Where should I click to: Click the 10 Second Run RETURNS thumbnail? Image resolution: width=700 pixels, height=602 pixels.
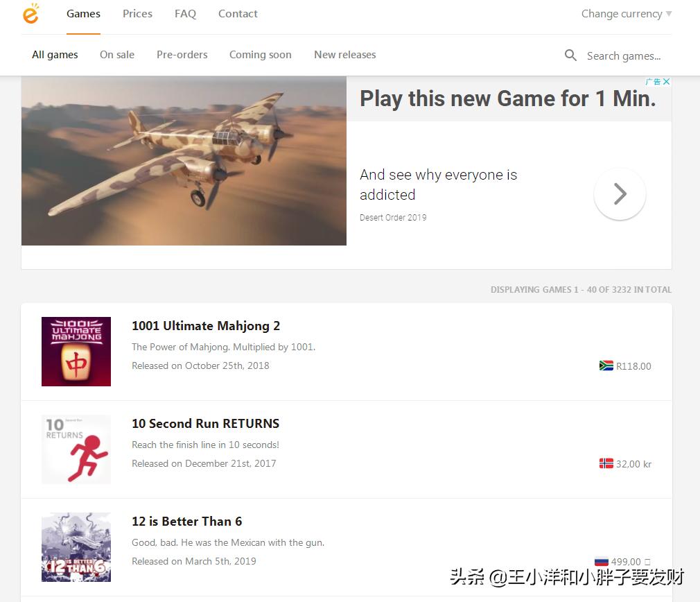click(76, 449)
